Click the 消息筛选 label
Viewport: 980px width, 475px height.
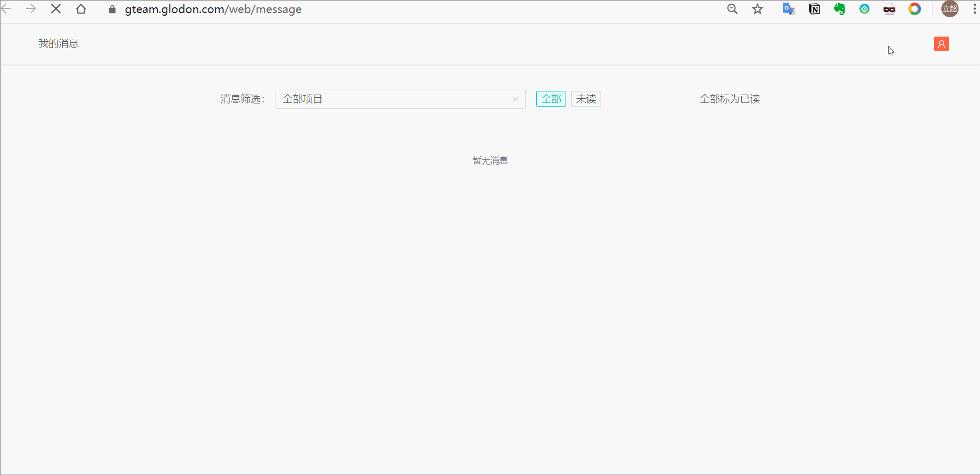pyautogui.click(x=242, y=99)
